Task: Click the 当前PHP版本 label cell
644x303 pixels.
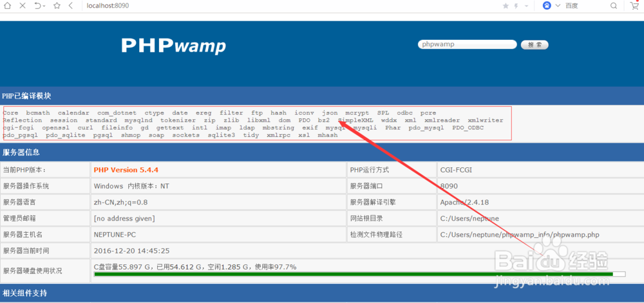Action: click(x=45, y=170)
